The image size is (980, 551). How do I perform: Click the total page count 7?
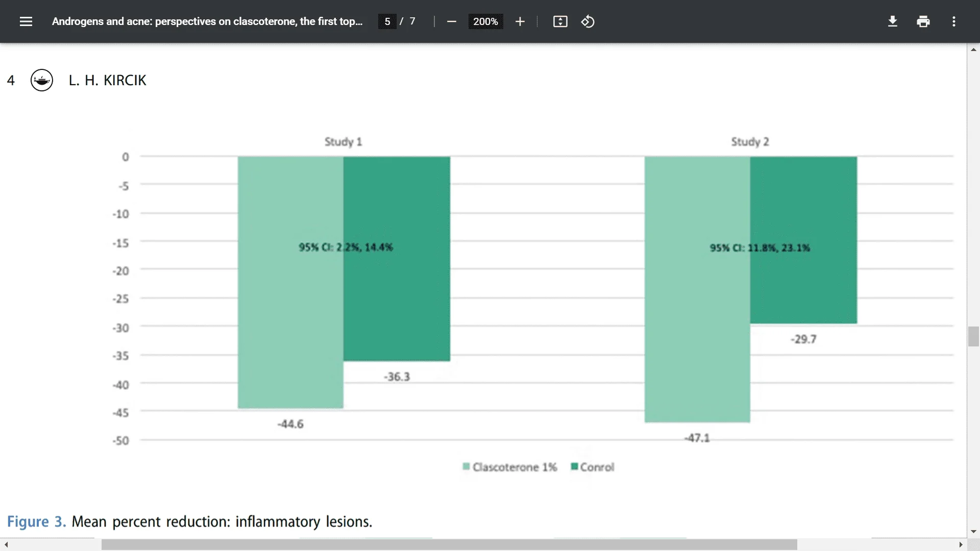(x=412, y=21)
